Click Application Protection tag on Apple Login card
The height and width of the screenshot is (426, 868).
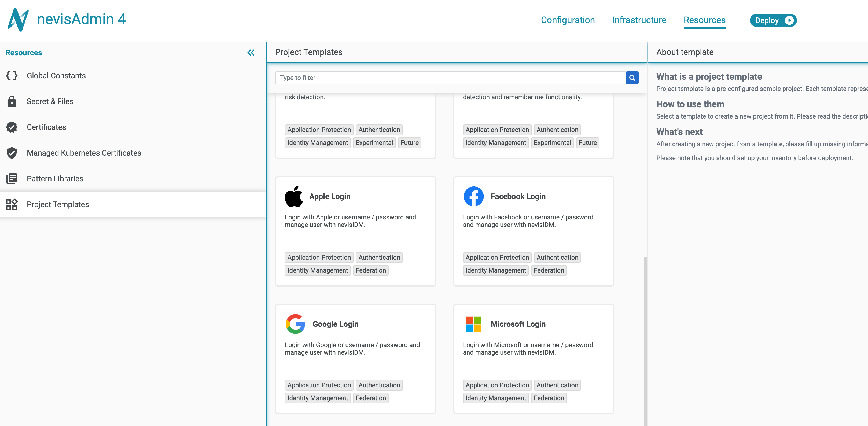[319, 258]
